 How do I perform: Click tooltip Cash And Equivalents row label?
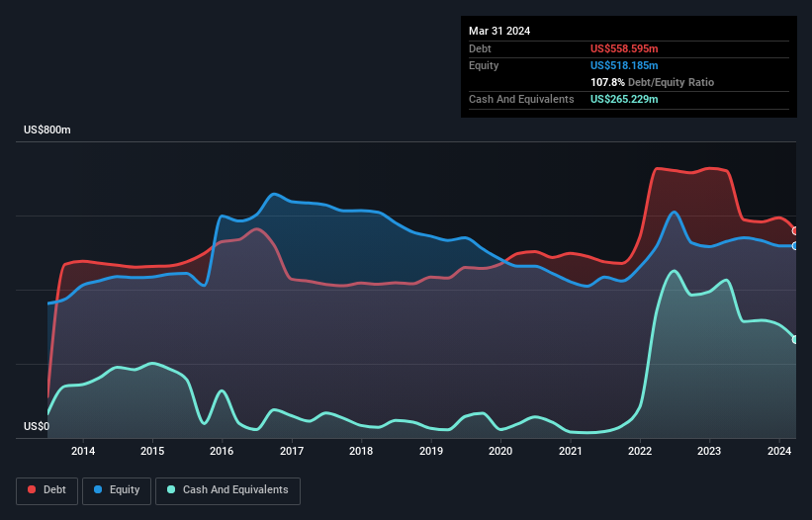pyautogui.click(x=521, y=99)
